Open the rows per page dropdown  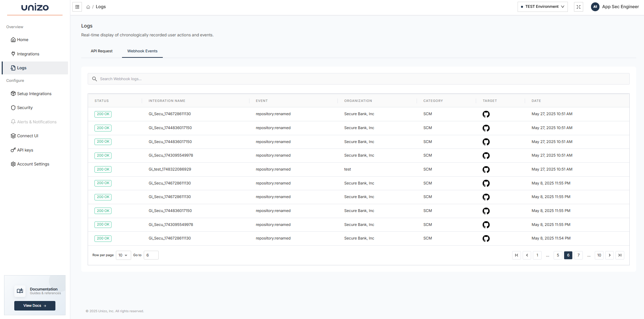click(123, 255)
